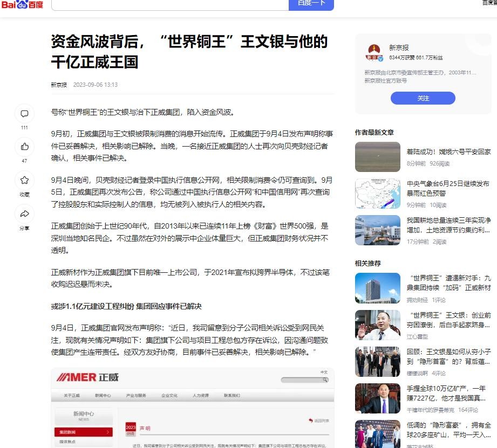This screenshot has width=497, height=448.
Task: Click the Baidu search input field
Action: click(170, 4)
